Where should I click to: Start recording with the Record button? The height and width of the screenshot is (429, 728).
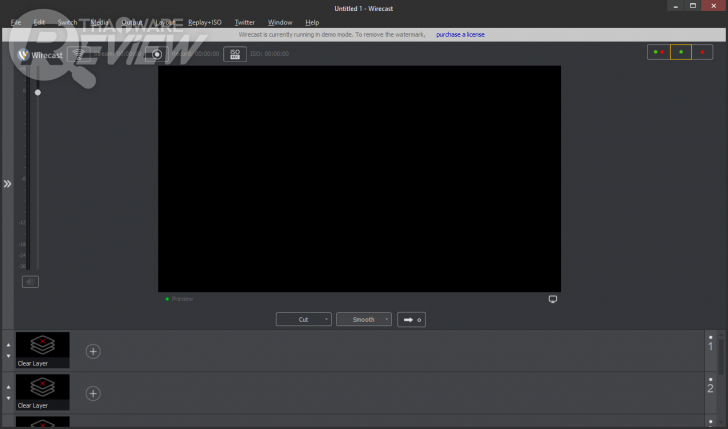pos(157,54)
